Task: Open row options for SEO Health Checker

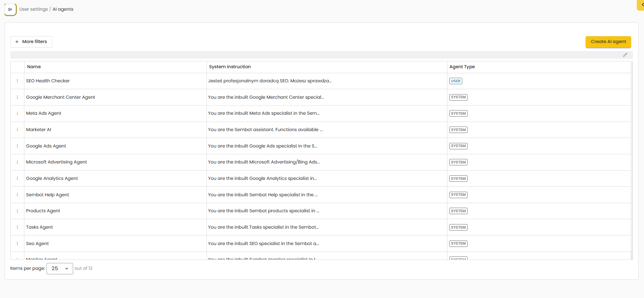Action: click(x=18, y=81)
